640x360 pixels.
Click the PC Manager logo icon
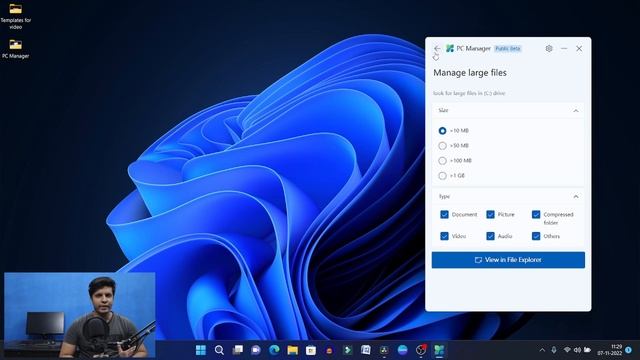450,49
